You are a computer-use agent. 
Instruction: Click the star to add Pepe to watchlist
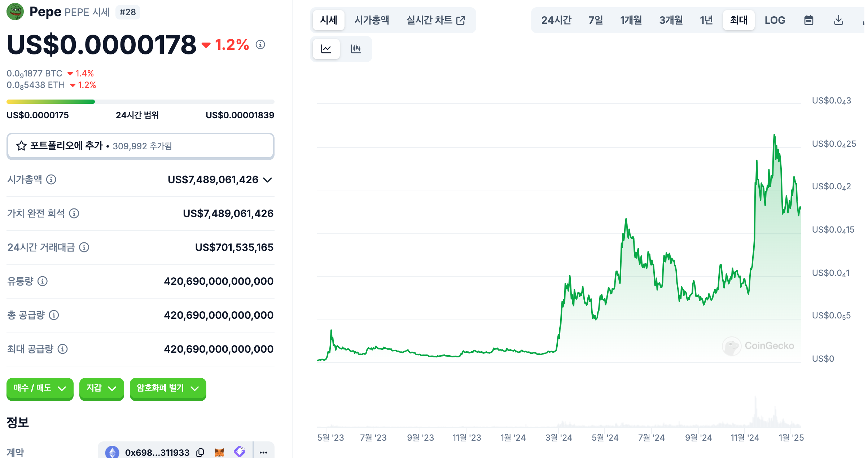click(21, 146)
